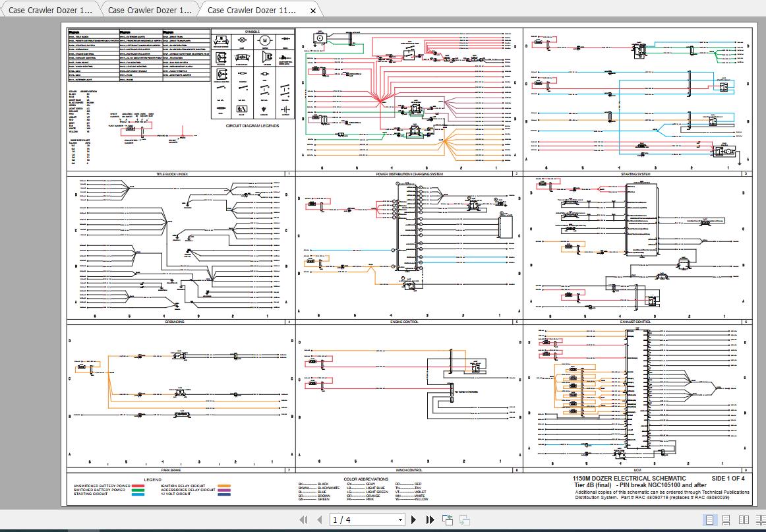Go to the previous page

coord(319,519)
